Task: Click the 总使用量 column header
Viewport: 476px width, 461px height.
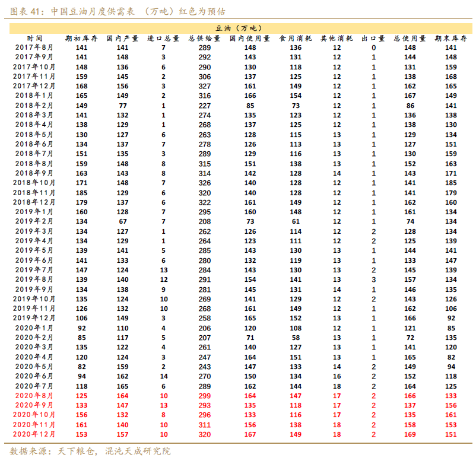Action: coord(410,39)
